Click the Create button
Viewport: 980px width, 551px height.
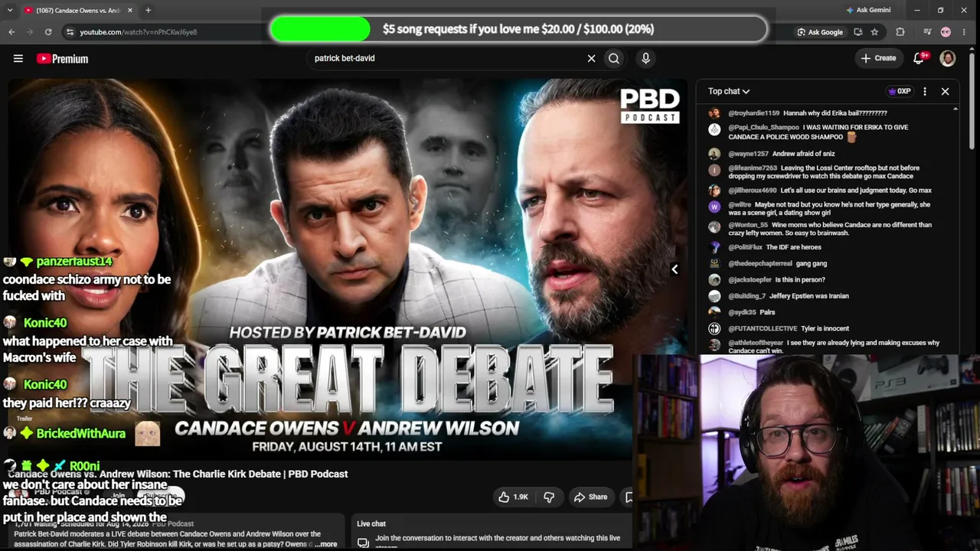click(x=878, y=58)
